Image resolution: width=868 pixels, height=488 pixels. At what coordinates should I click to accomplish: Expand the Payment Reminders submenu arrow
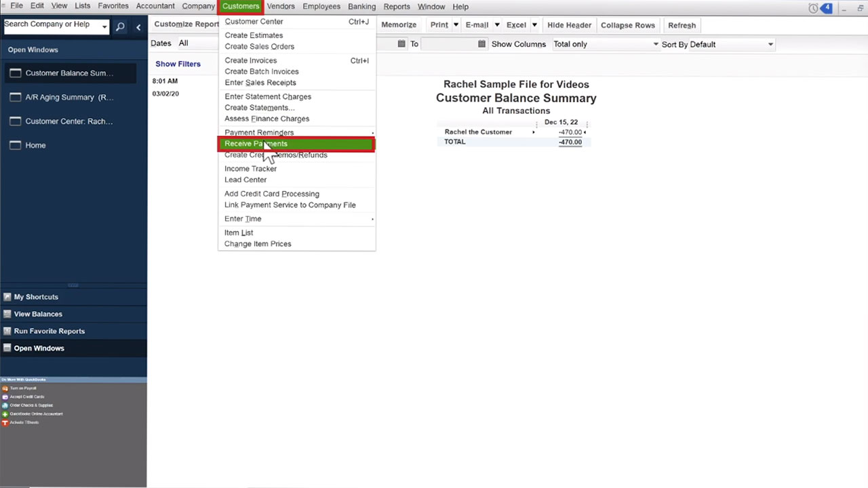[x=372, y=133]
